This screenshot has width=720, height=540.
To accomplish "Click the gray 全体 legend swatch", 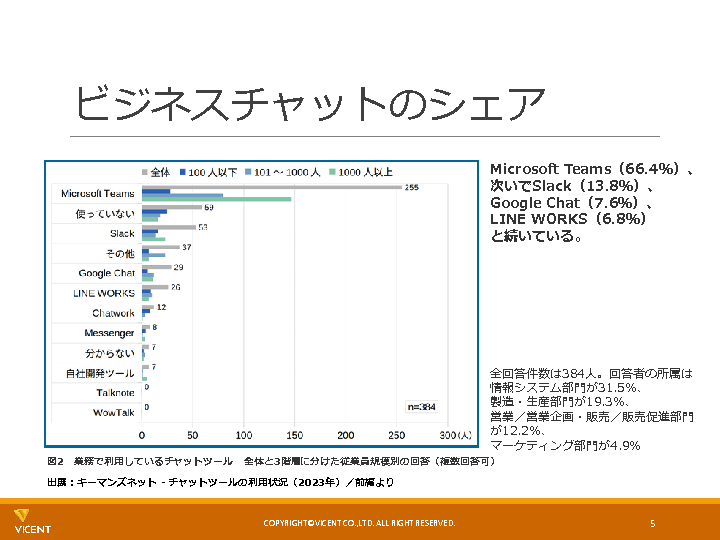I will [x=146, y=172].
